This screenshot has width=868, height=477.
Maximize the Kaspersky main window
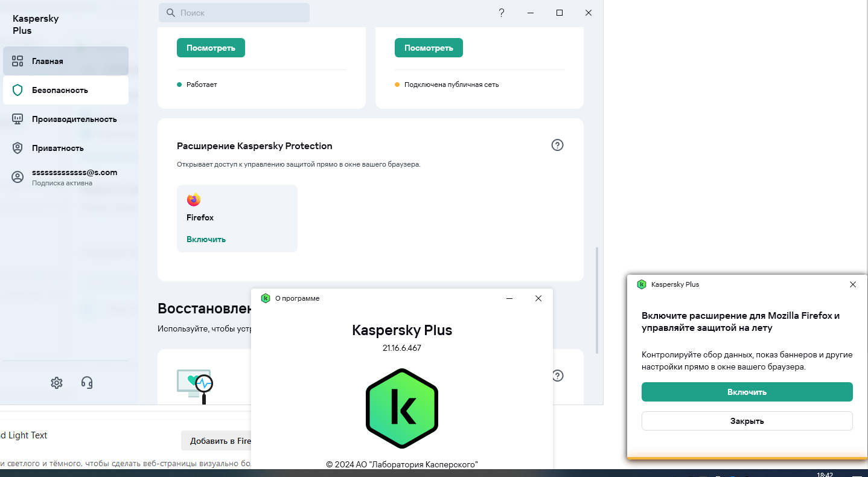[x=560, y=13]
